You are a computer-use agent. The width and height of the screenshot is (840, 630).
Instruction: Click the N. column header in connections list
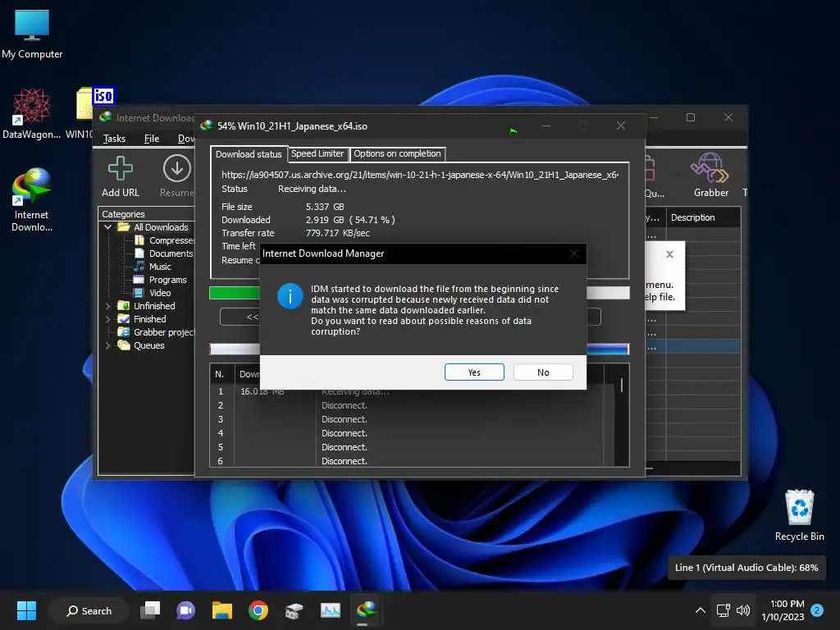tap(221, 374)
